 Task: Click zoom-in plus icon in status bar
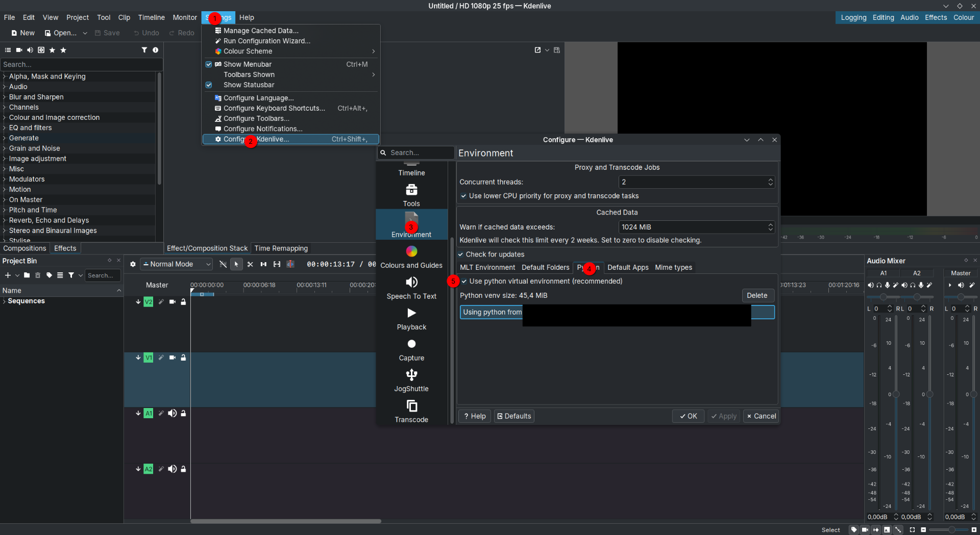coord(974,530)
